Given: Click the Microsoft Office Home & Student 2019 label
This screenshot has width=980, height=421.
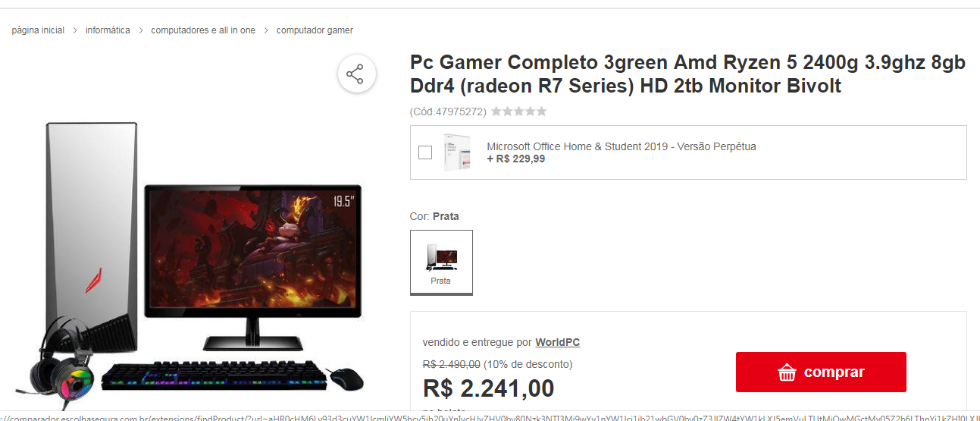Looking at the screenshot, I should (622, 146).
